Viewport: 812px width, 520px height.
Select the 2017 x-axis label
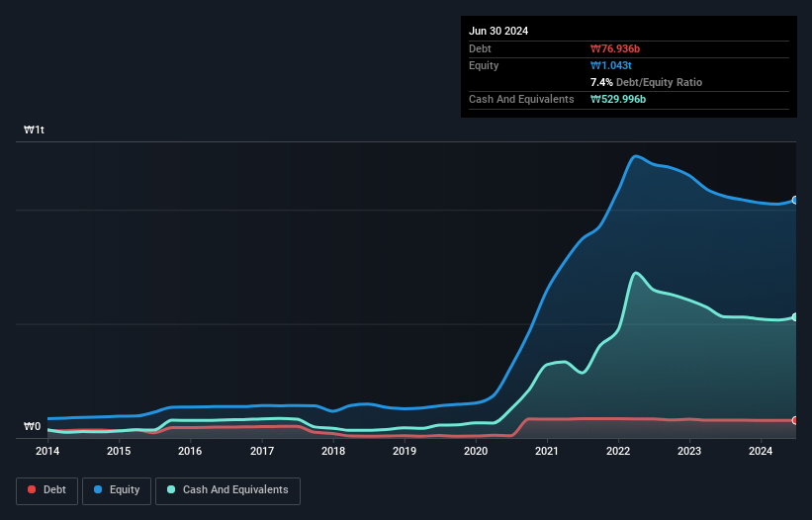pos(262,451)
